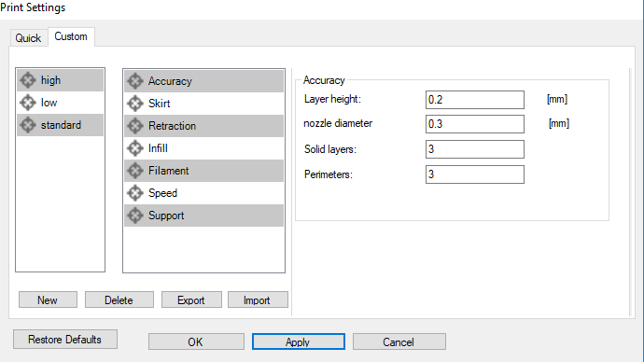This screenshot has height=362, width=644.
Task: Click the gear icon next to Speed
Action: point(135,193)
